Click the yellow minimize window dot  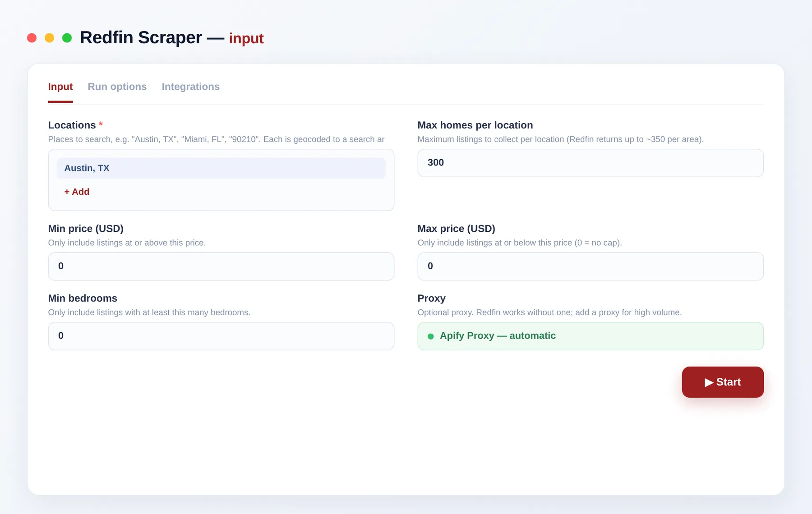tap(49, 38)
